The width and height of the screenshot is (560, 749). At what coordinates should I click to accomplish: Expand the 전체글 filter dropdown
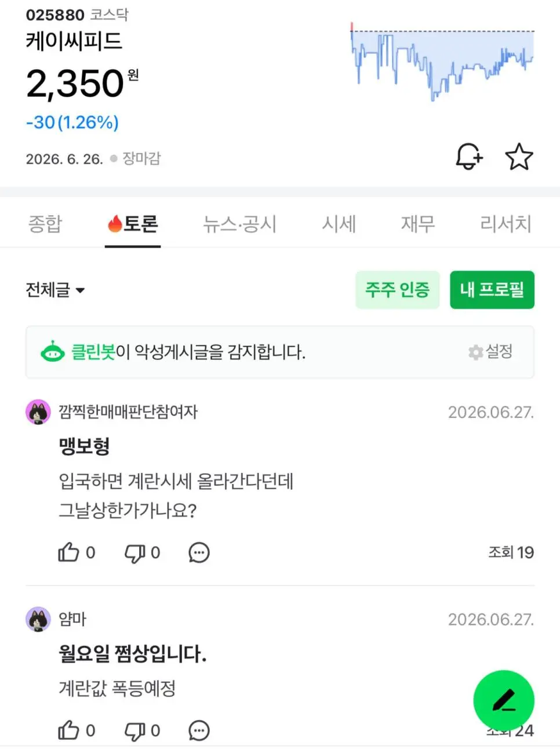point(55,289)
